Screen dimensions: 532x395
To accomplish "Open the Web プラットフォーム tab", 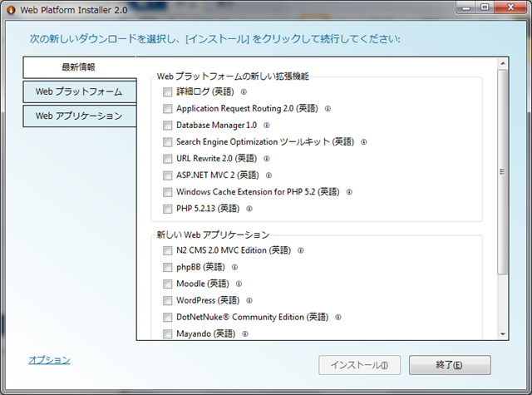I will 80,91.
